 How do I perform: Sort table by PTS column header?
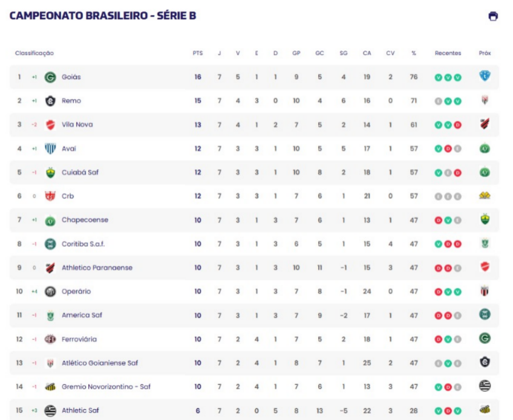tap(198, 53)
